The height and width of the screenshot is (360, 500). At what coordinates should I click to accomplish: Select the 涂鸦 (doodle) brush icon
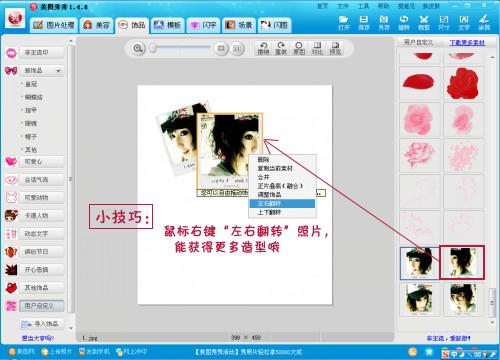484,22
